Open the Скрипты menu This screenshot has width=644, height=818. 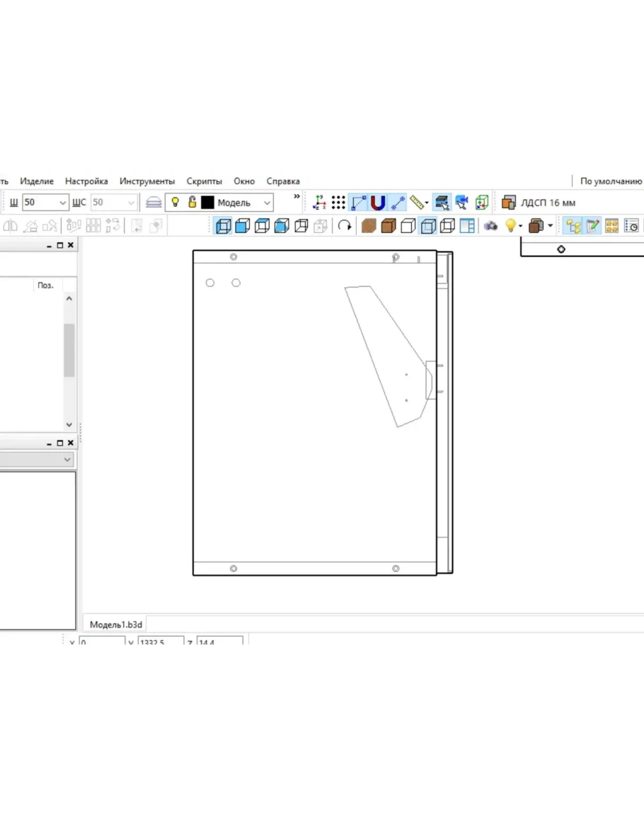point(204,181)
